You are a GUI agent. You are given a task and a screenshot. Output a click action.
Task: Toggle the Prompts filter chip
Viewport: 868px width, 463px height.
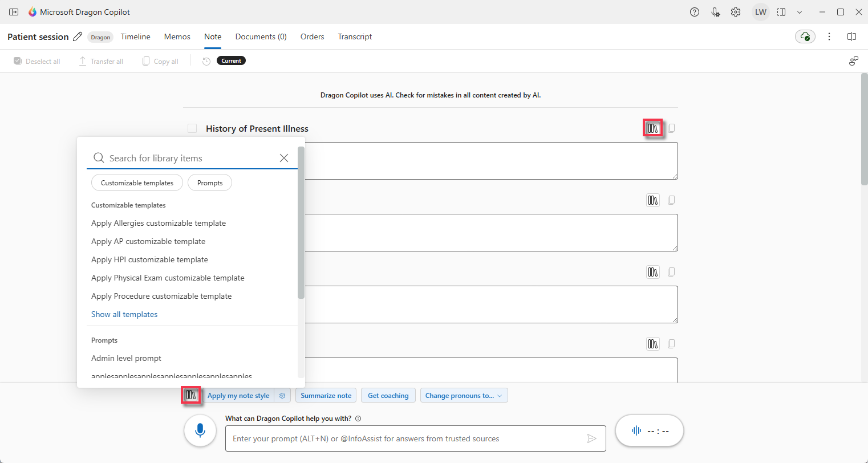pos(210,183)
